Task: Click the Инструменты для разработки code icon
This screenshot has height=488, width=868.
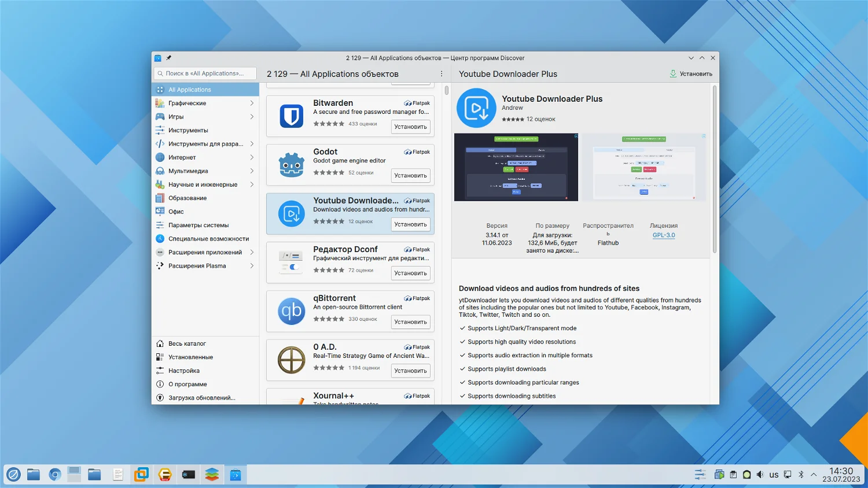Action: (x=160, y=144)
